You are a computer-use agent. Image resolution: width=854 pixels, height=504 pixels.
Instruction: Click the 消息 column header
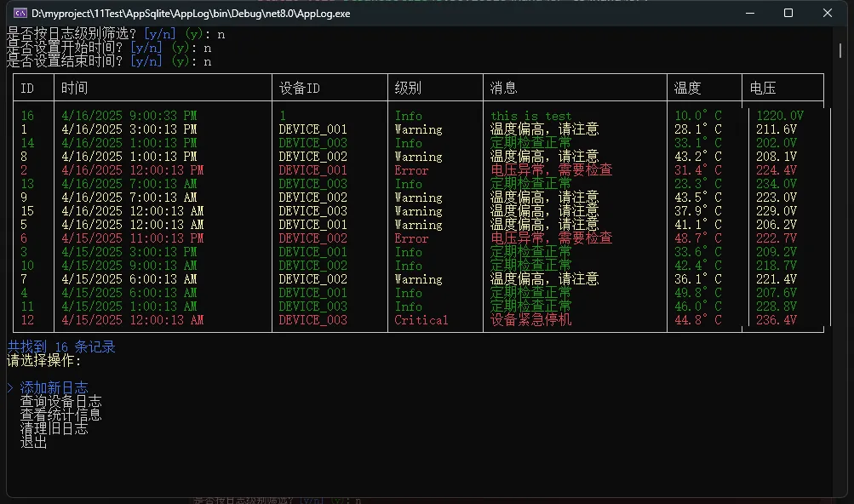tap(503, 88)
